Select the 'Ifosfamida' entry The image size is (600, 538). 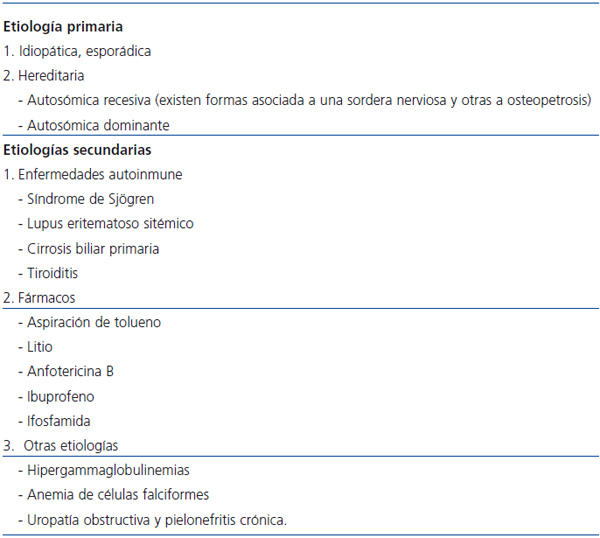coord(61,421)
